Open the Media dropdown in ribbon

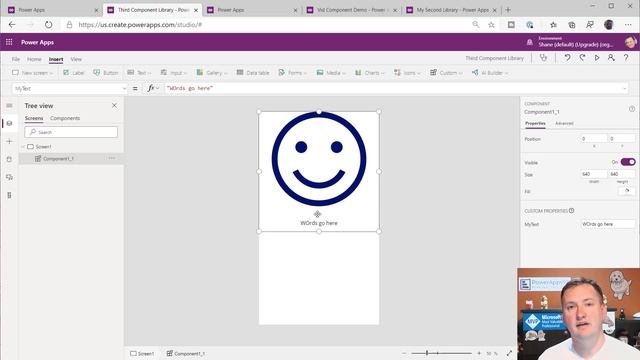tap(331, 73)
